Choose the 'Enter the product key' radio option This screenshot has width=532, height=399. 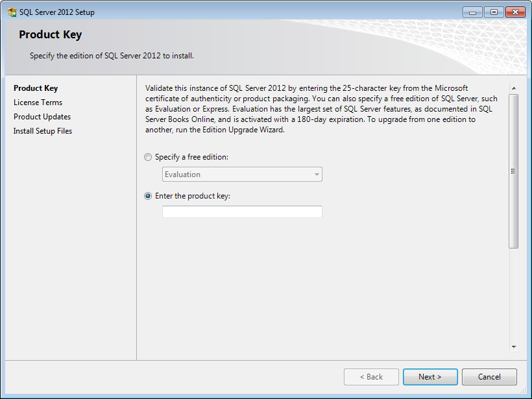(x=149, y=196)
